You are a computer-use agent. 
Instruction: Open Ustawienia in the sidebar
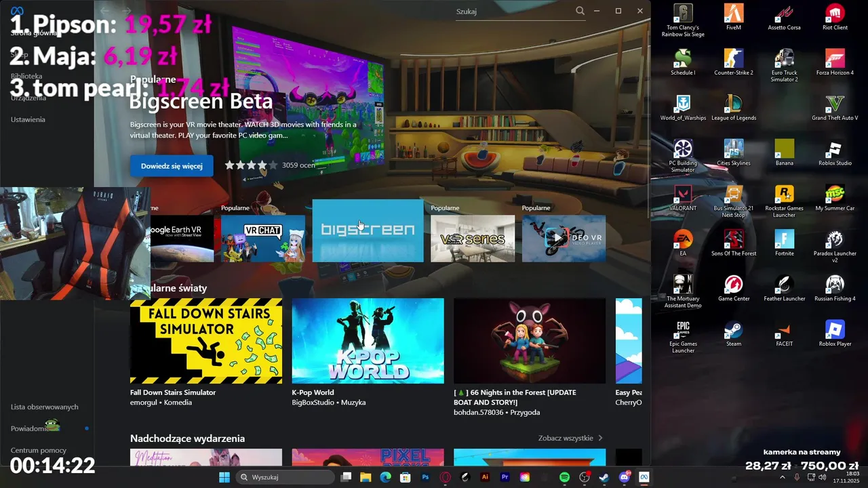coord(28,119)
